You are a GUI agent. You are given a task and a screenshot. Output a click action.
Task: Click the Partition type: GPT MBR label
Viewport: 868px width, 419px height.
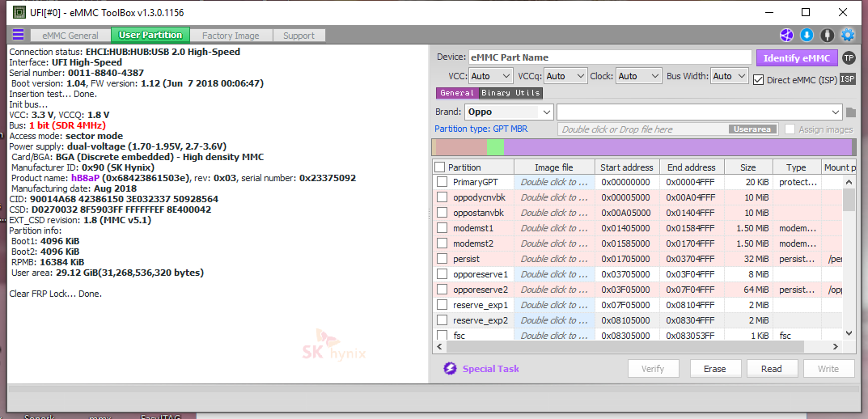481,129
